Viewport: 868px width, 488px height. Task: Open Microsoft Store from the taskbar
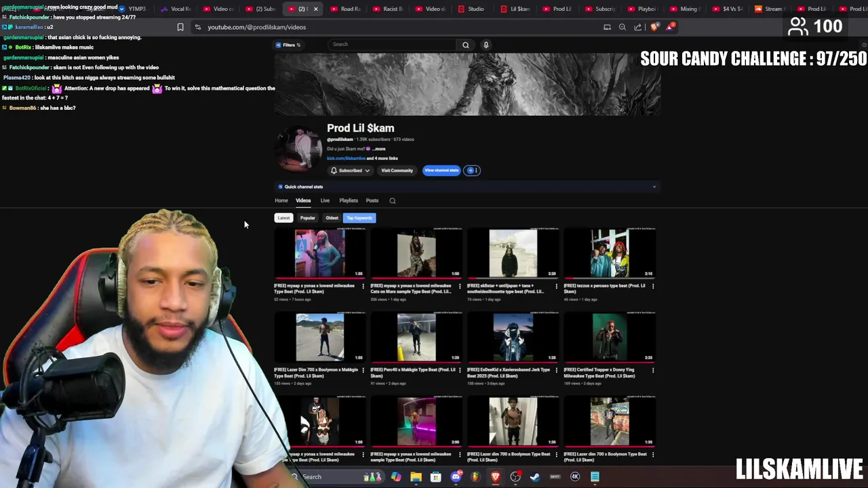435,477
